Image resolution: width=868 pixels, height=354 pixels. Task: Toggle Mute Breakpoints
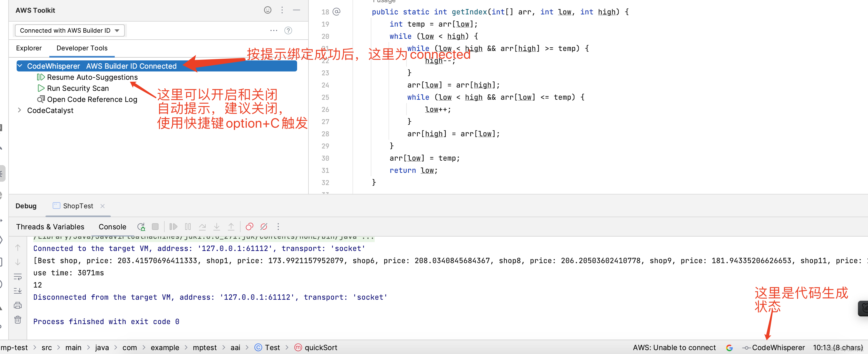coord(264,227)
